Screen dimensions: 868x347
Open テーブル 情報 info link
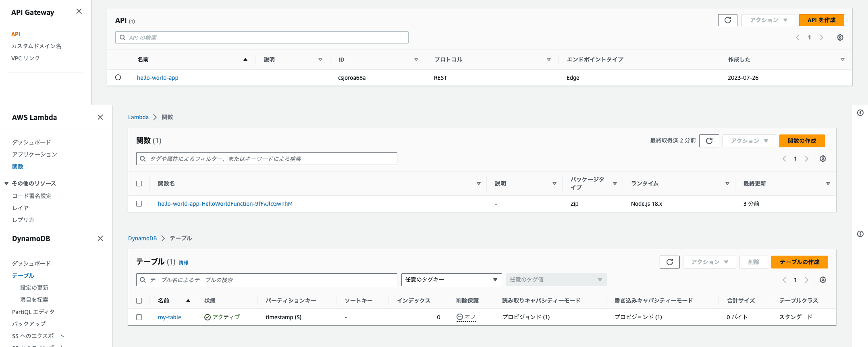[183, 262]
